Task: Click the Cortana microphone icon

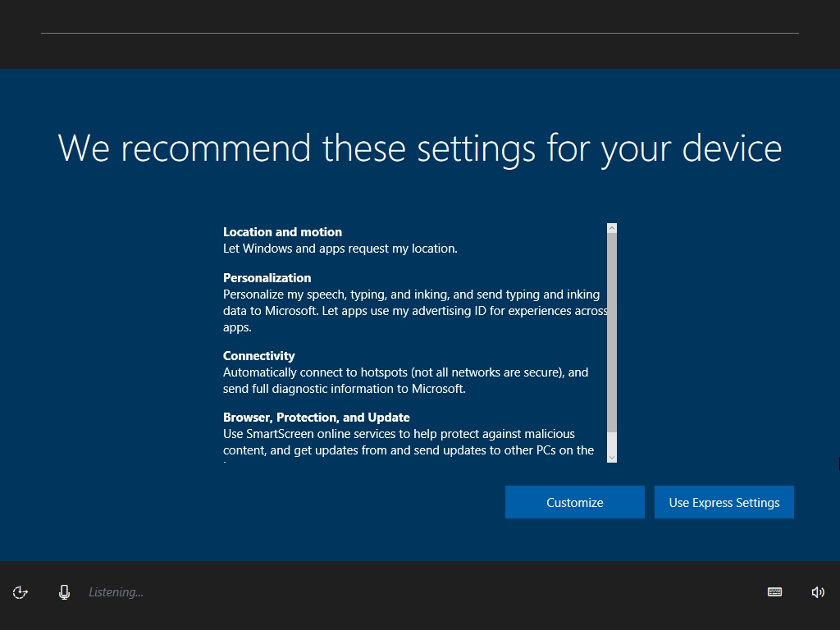Action: pos(64,592)
